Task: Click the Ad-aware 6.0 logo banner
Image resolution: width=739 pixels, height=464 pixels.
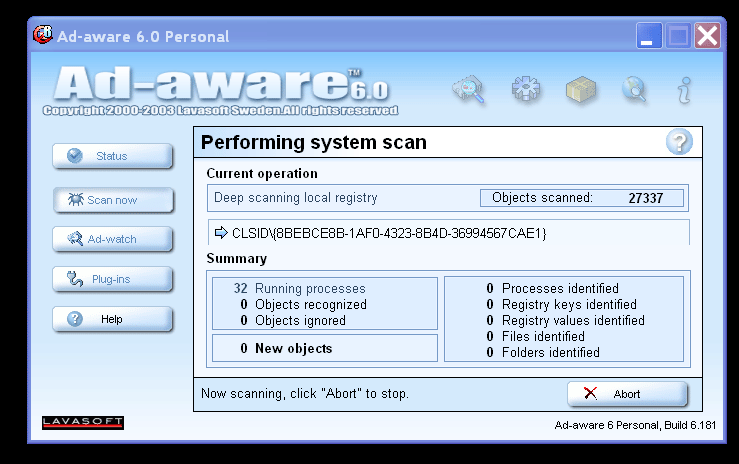Action: (x=221, y=91)
